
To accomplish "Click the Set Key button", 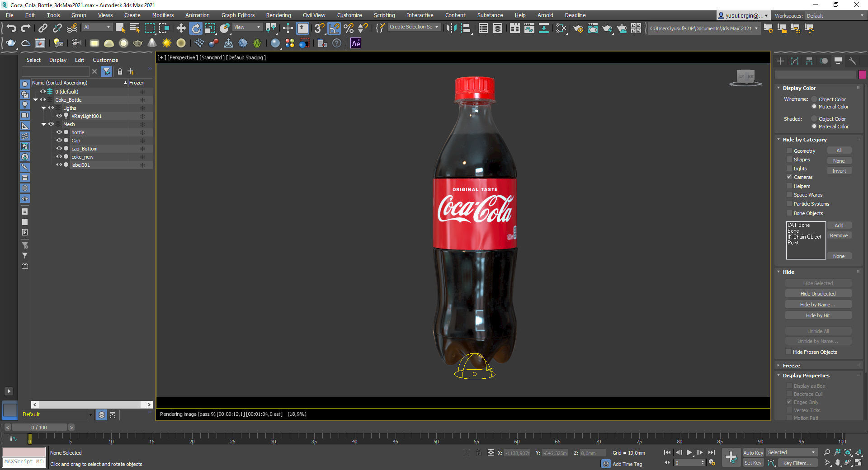I will tap(753, 463).
